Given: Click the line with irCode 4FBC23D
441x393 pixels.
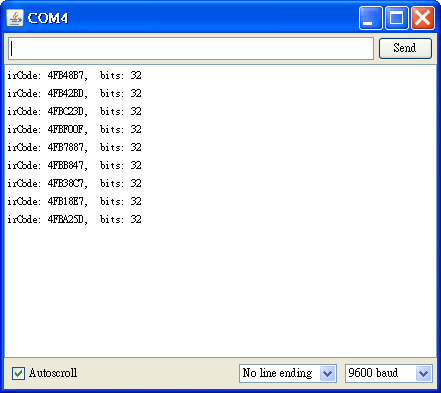Looking at the screenshot, I should coord(74,111).
